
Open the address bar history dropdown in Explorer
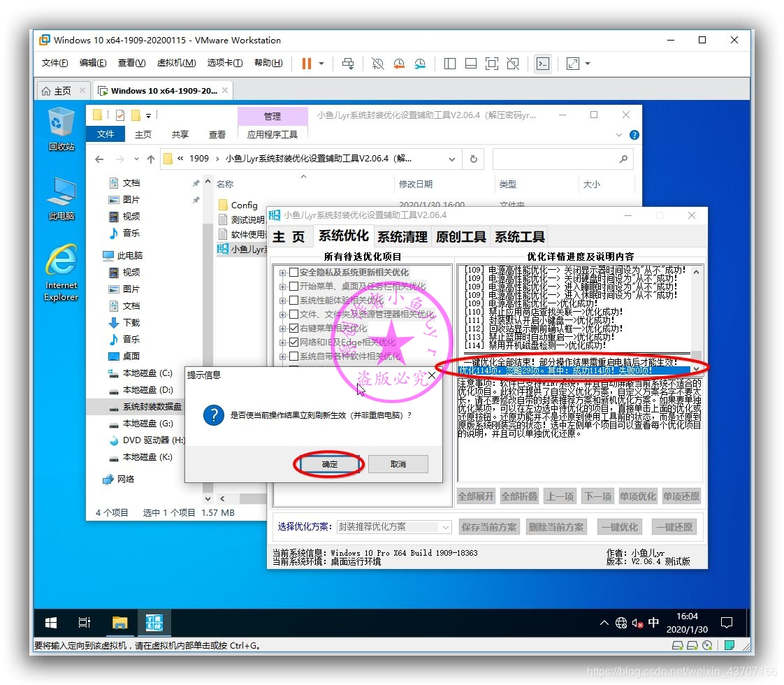(x=452, y=159)
